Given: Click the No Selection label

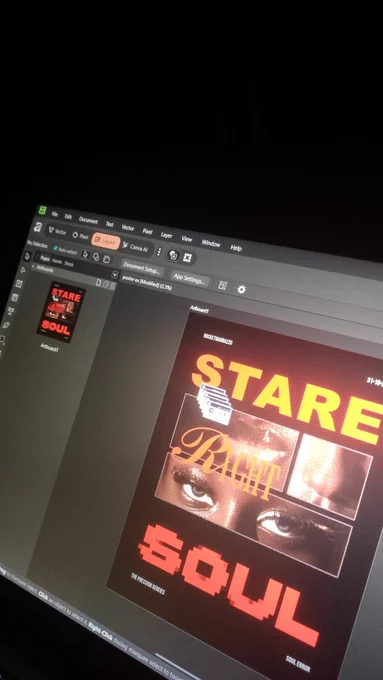Looking at the screenshot, I should pyautogui.click(x=37, y=245).
